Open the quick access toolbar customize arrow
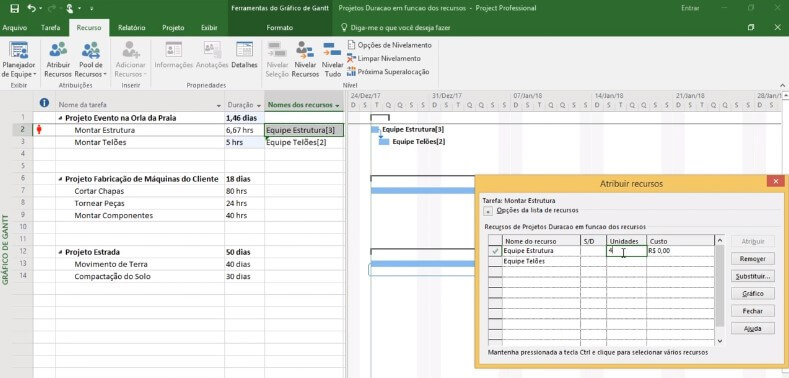789x378 pixels. (x=92, y=9)
